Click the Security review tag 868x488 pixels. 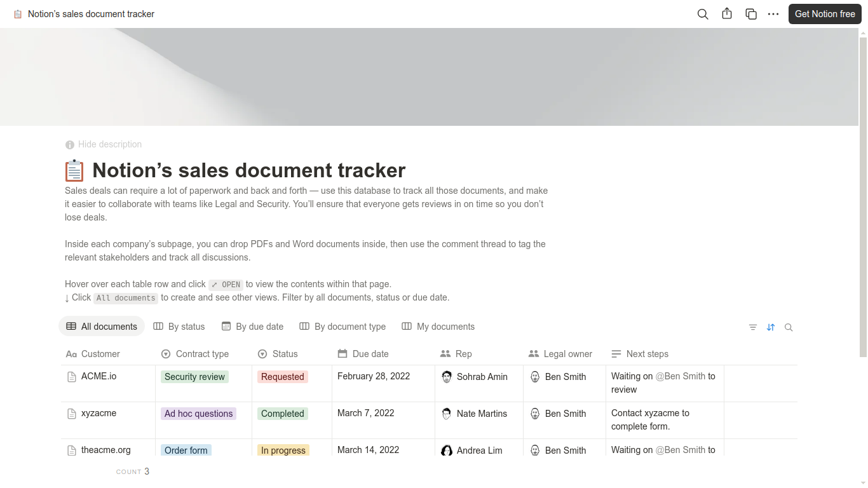pos(194,377)
